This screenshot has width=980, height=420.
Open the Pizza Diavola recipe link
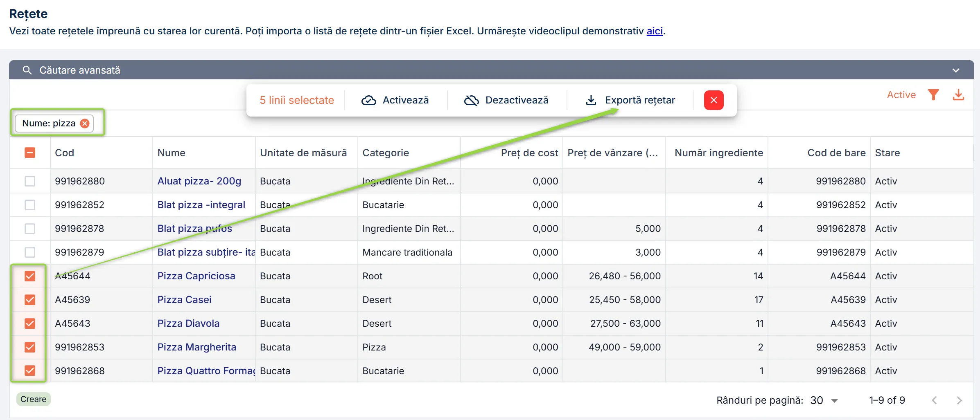click(188, 323)
